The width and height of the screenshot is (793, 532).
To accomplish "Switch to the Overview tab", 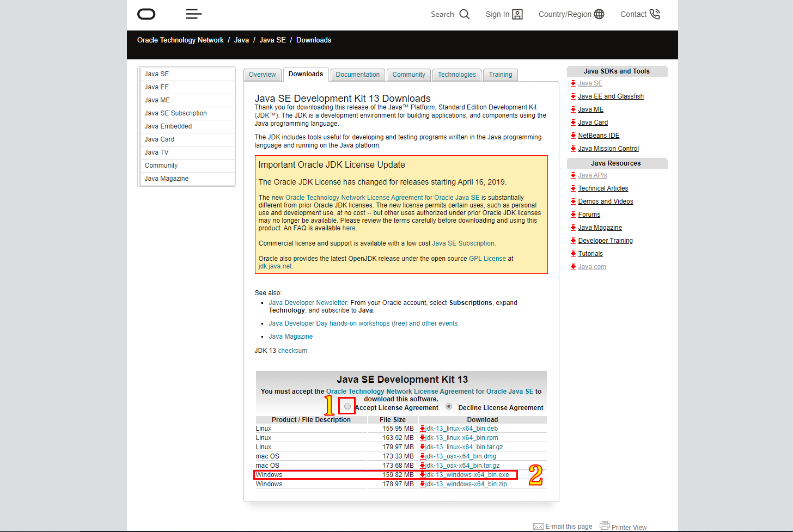I will (x=263, y=75).
